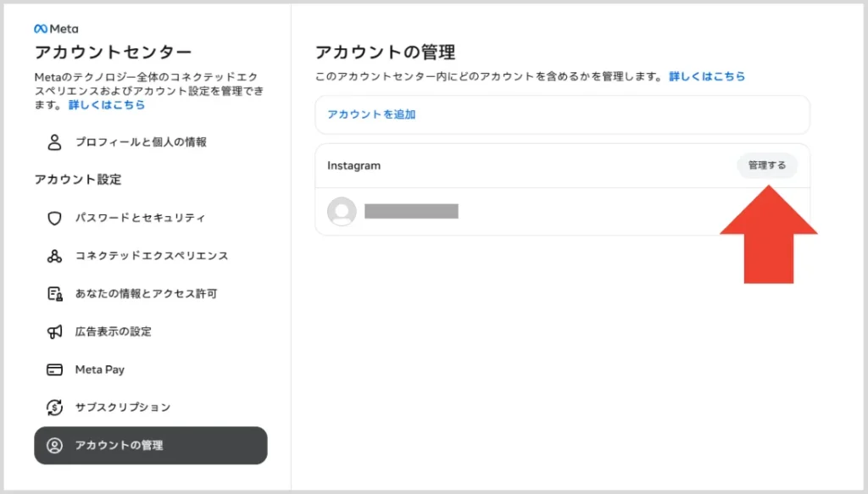Image resolution: width=868 pixels, height=494 pixels.
Task: Click the Meta logo
Action: 56,29
